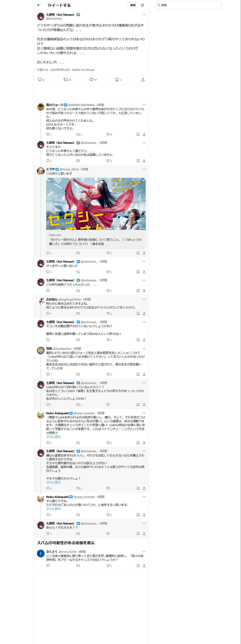This screenshot has width=241, height=644.
Task: Expand さらに表示 on 七瀬葵's lawsuit reply
Action: click(x=53, y=482)
